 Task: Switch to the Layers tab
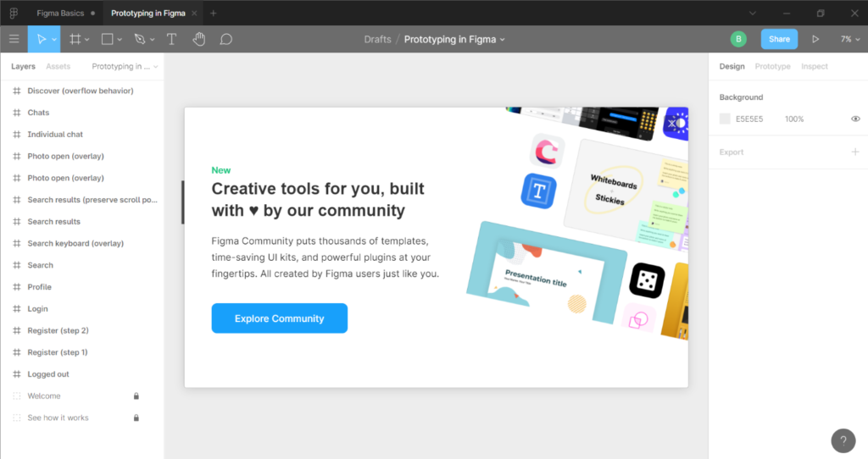coord(23,66)
